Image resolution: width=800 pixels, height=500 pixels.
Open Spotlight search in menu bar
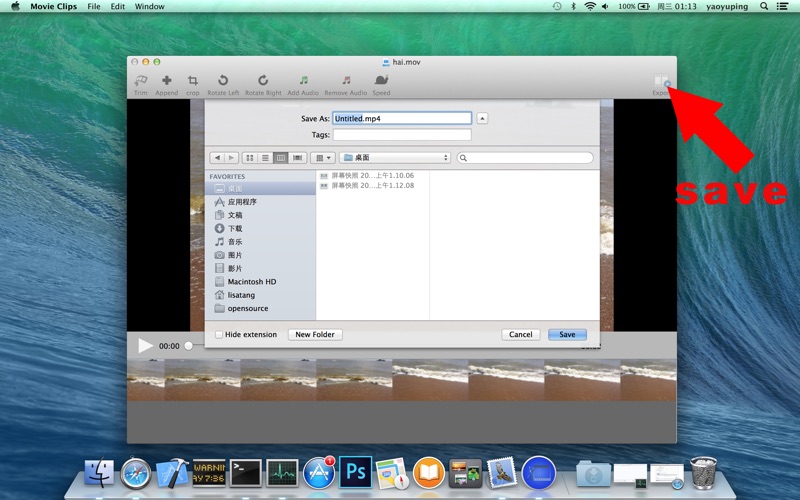[x=764, y=6]
